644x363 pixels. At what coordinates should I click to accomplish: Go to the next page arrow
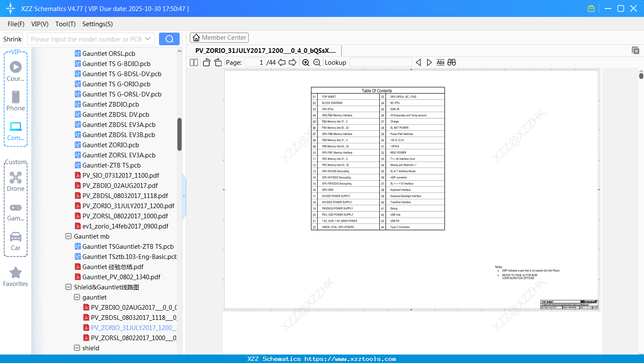(x=293, y=62)
